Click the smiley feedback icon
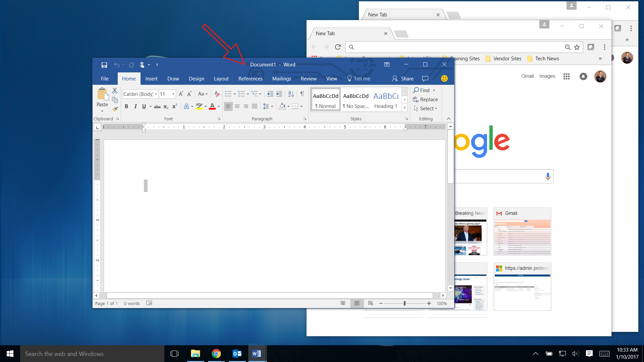The width and height of the screenshot is (644, 362). tap(444, 78)
